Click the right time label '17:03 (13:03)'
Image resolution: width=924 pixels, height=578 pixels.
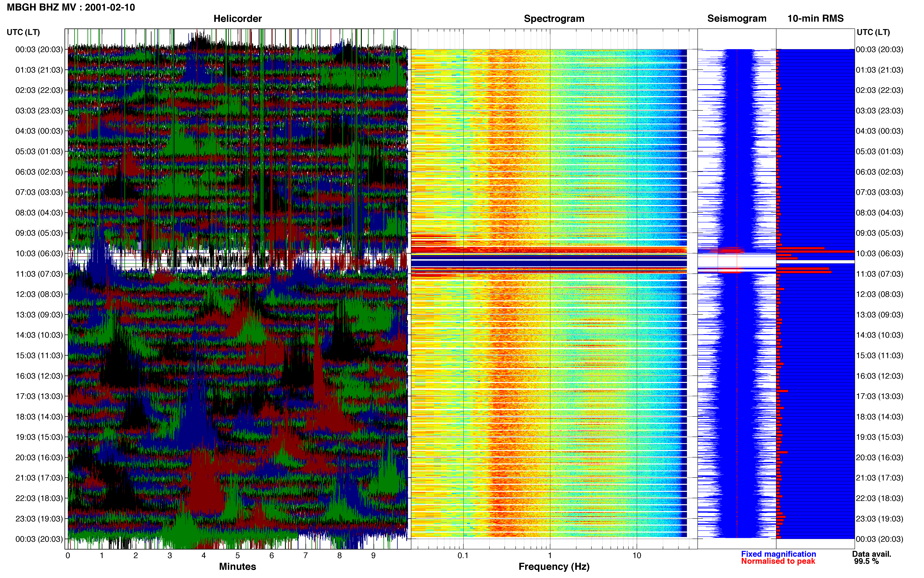tap(880, 396)
